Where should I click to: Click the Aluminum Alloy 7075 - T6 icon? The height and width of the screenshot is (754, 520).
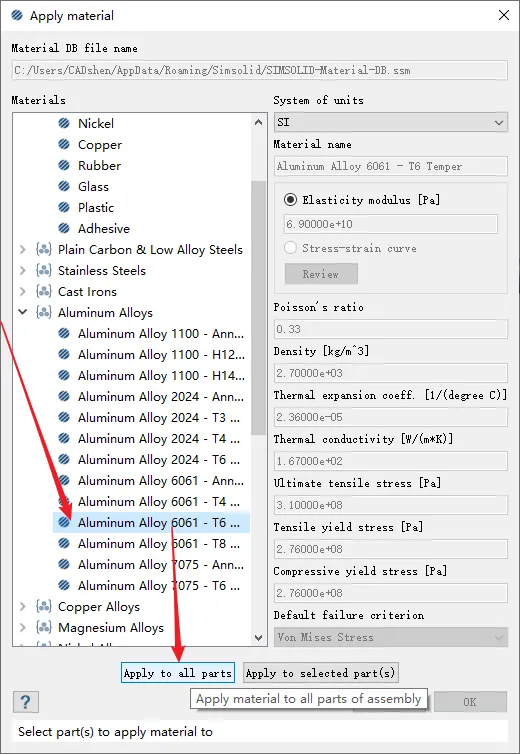click(64, 585)
